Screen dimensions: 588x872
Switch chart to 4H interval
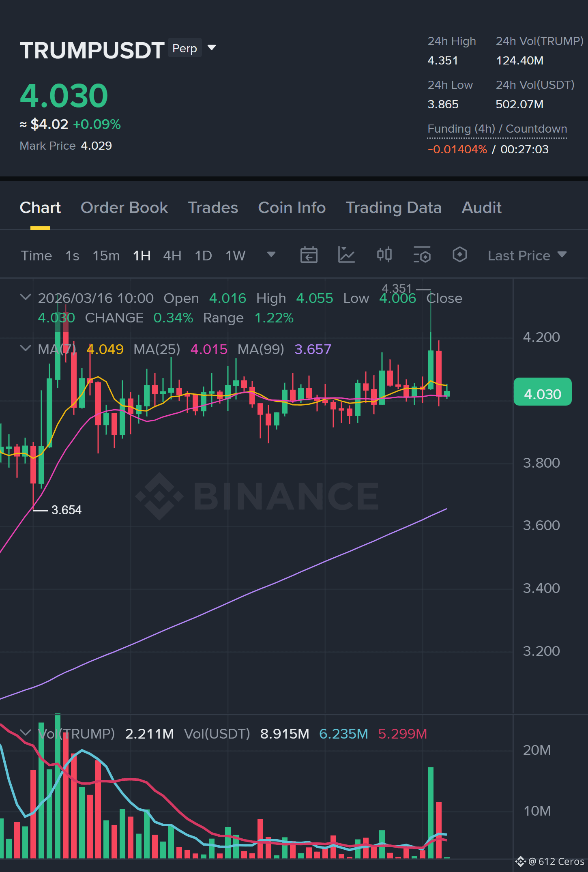coord(172,256)
